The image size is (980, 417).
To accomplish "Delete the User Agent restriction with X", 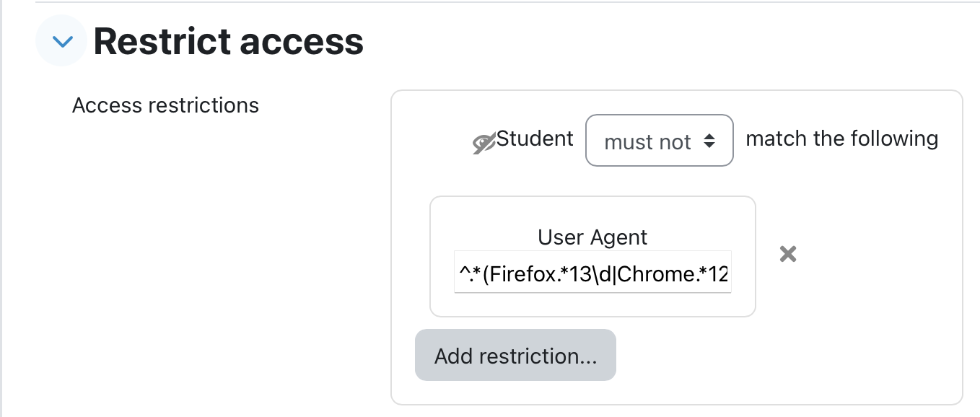I will click(x=788, y=253).
